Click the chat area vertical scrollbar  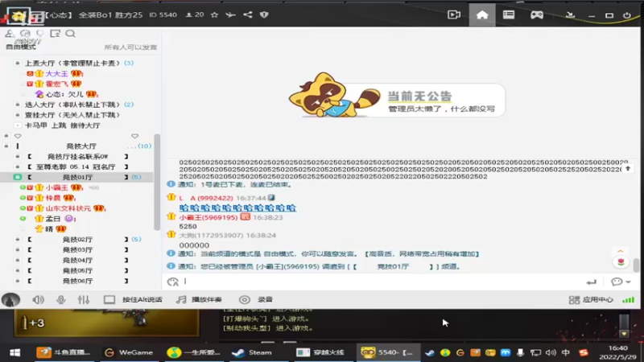point(636,265)
